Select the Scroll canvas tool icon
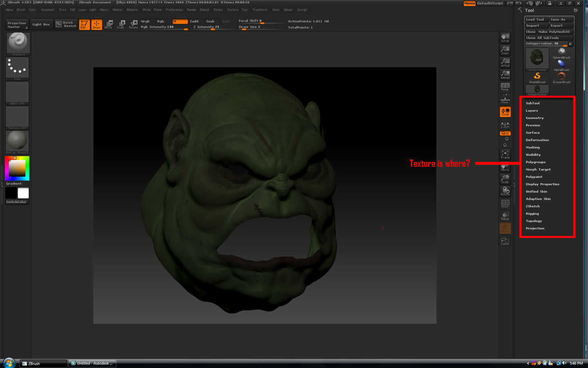 pyautogui.click(x=505, y=38)
